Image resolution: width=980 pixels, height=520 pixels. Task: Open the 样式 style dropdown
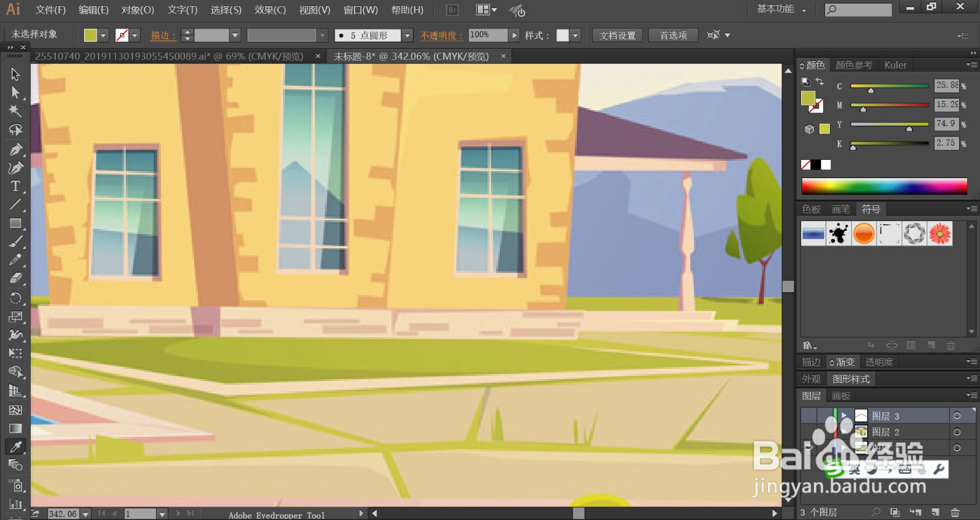(575, 36)
